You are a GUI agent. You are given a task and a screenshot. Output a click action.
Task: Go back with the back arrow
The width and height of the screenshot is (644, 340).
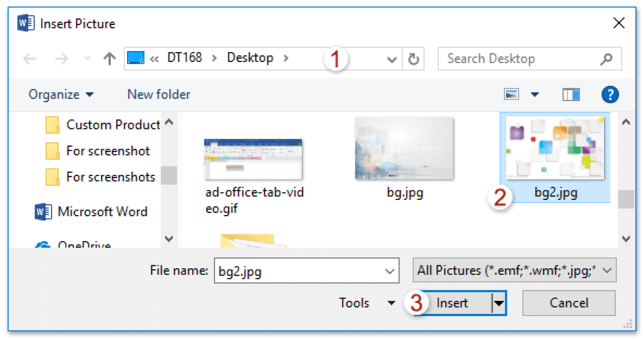[29, 59]
